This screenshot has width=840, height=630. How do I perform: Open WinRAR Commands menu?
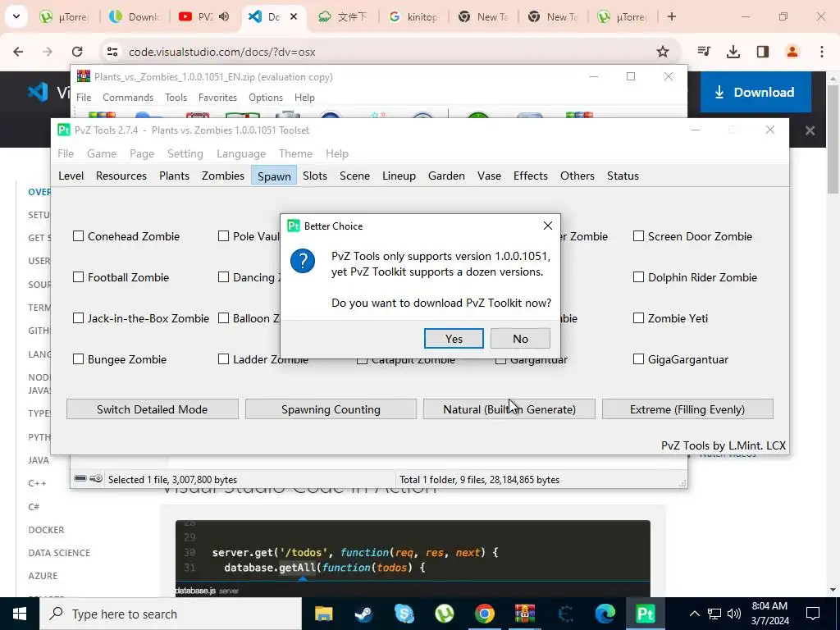tap(128, 98)
